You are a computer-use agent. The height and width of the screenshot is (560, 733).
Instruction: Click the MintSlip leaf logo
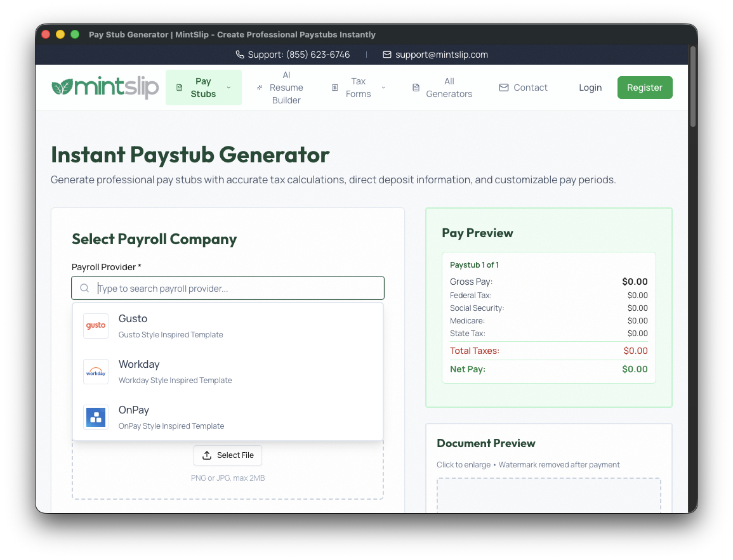tap(62, 87)
